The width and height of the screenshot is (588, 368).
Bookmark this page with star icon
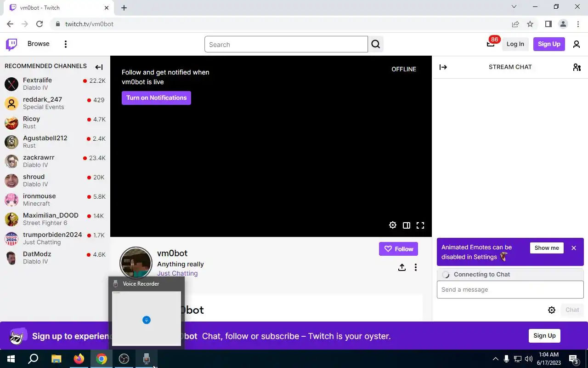click(x=530, y=24)
